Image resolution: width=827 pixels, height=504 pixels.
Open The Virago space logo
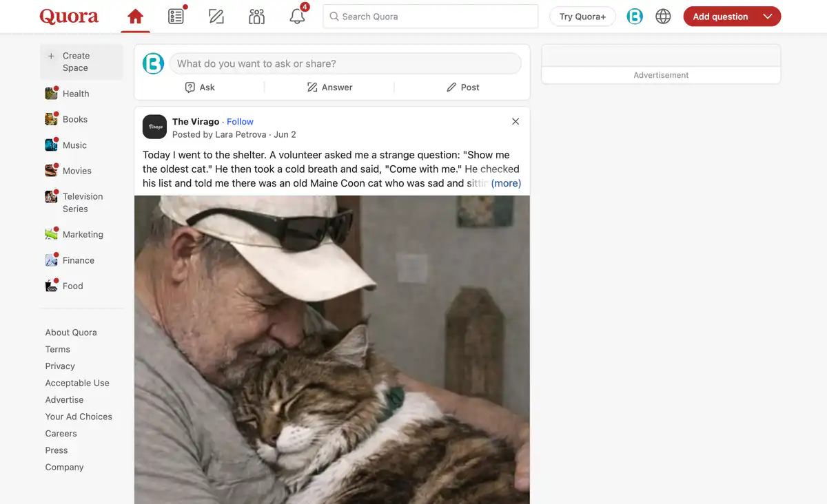(x=154, y=127)
